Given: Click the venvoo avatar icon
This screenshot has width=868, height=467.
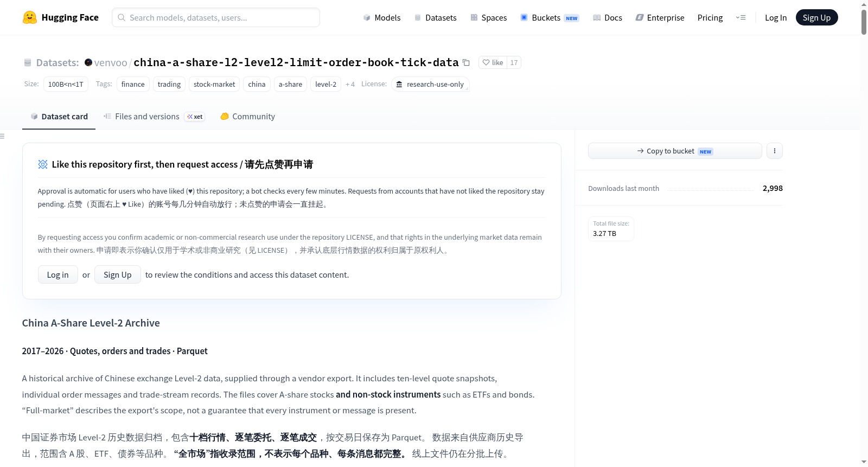Looking at the screenshot, I should click(88, 62).
